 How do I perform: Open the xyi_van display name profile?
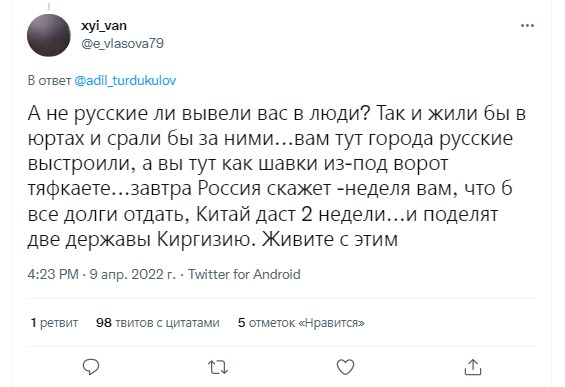tap(104, 26)
